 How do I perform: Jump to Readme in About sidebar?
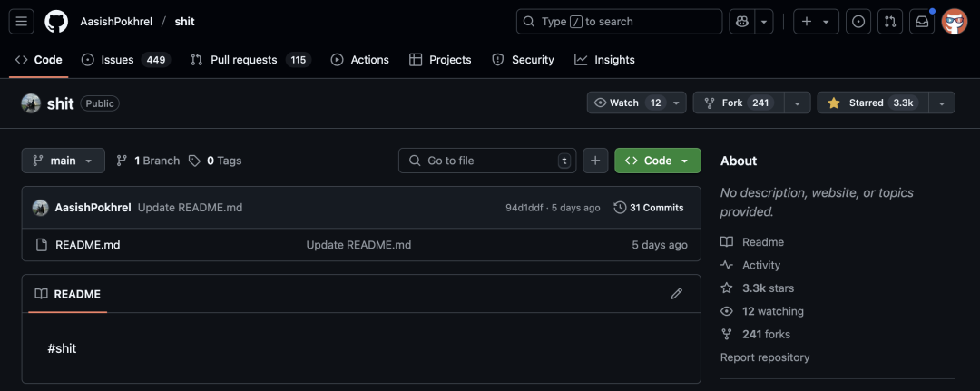pyautogui.click(x=752, y=241)
